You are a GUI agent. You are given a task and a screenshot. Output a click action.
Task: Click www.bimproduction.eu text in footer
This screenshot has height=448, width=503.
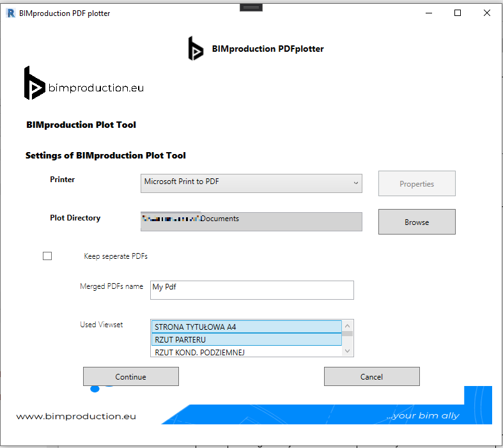tap(76, 416)
